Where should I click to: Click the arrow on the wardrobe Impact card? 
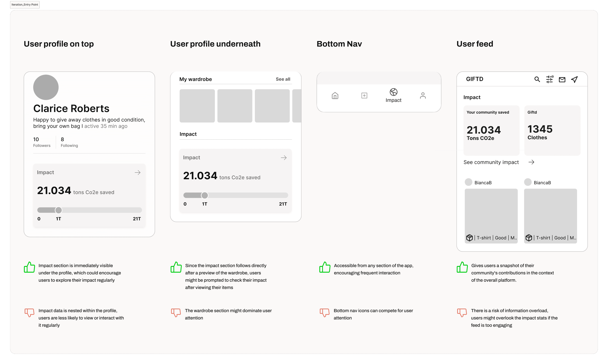284,158
